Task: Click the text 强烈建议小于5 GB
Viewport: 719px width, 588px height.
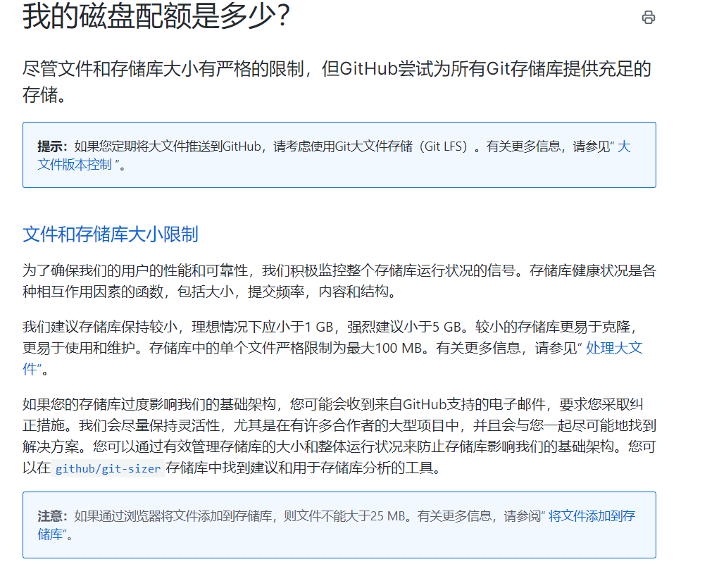Action: (404, 327)
